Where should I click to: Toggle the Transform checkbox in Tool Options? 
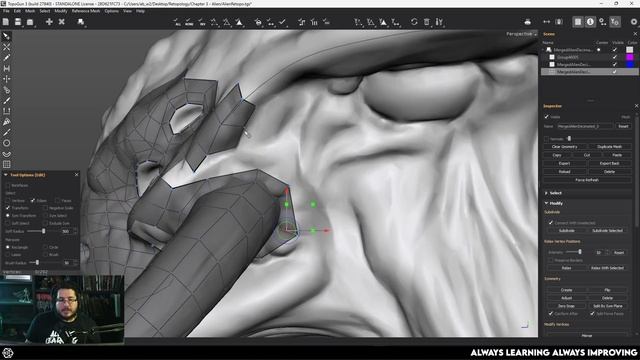click(x=8, y=208)
